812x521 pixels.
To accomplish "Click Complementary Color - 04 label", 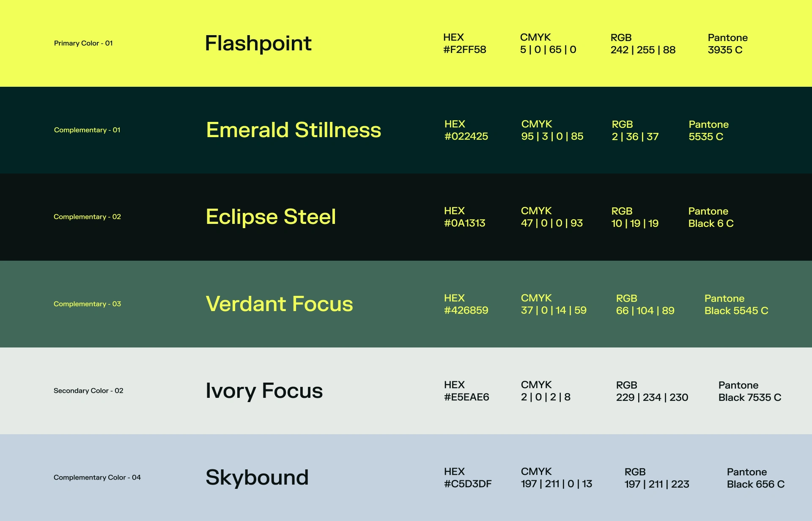I will [97, 477].
